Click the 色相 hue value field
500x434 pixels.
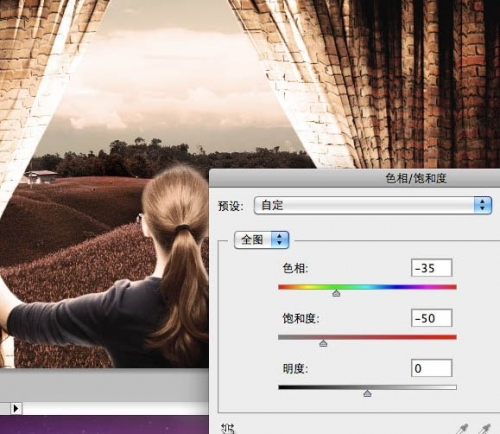(432, 268)
